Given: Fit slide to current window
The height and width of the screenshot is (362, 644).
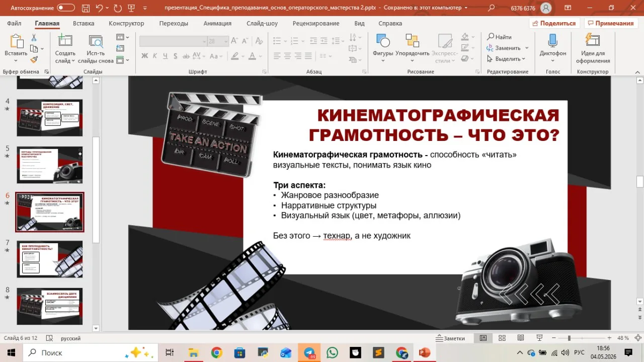Looking at the screenshot, I should 637,338.
